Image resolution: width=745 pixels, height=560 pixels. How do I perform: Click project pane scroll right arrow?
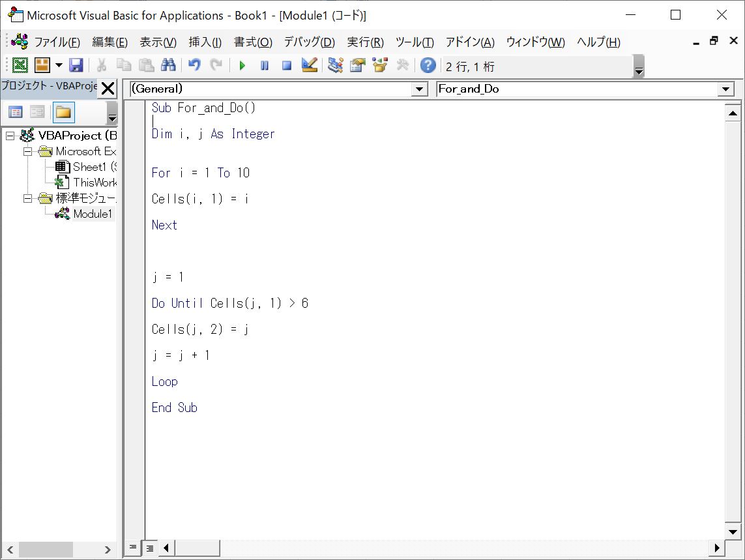[x=108, y=550]
